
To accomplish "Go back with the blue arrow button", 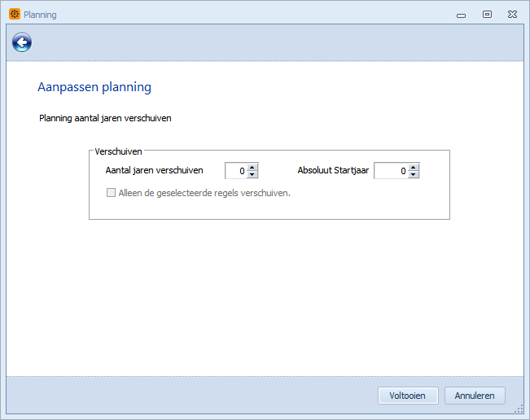I will (22, 42).
